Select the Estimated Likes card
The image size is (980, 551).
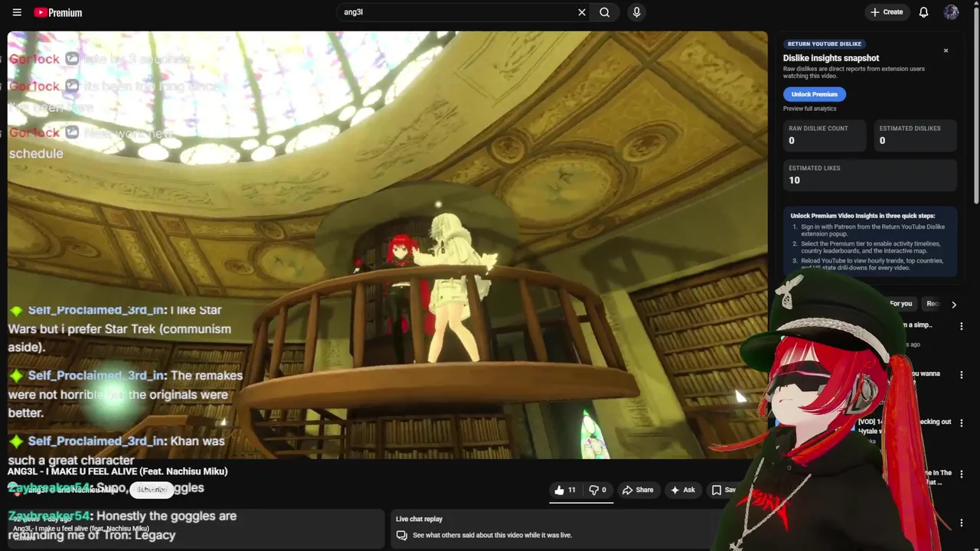coord(870,175)
